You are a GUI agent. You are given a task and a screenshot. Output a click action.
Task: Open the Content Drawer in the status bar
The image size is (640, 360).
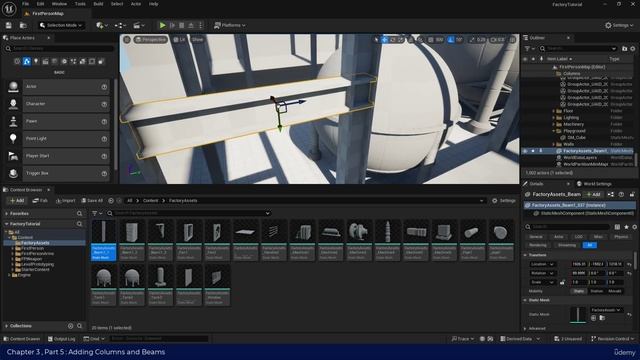tap(22, 339)
